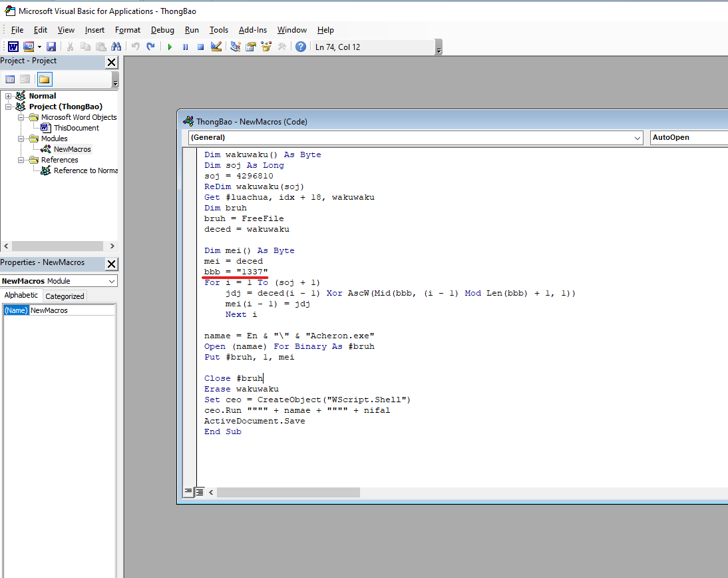The image size is (728, 578).
Task: Open the Tools menu
Action: click(x=219, y=30)
